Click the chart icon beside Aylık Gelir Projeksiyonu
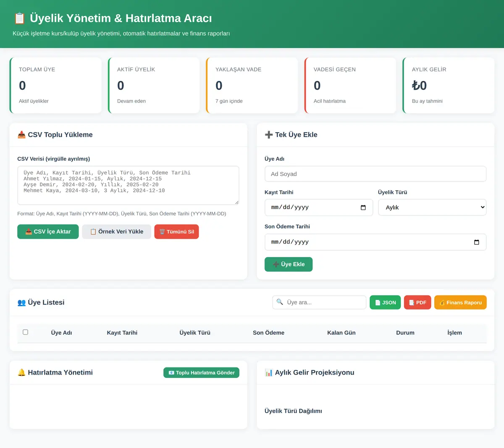504x448 pixels. [x=269, y=372]
